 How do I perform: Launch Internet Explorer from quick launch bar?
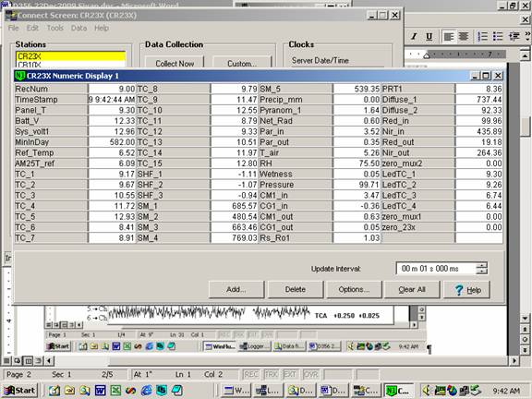point(146,391)
